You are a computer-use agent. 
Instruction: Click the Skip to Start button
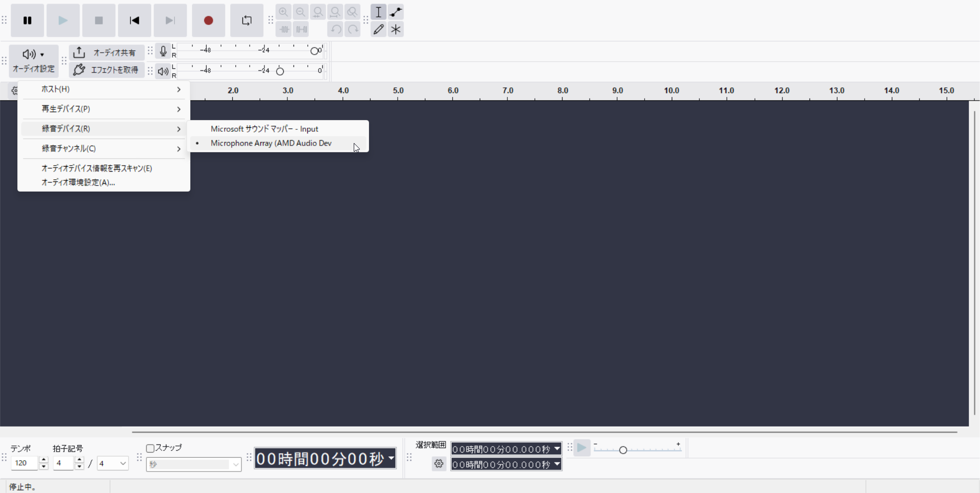click(x=134, y=20)
